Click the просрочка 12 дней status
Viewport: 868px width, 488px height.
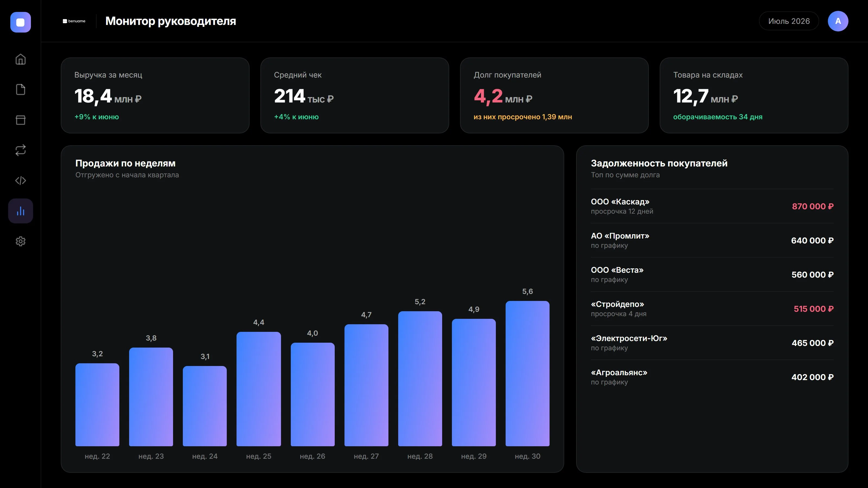click(622, 211)
